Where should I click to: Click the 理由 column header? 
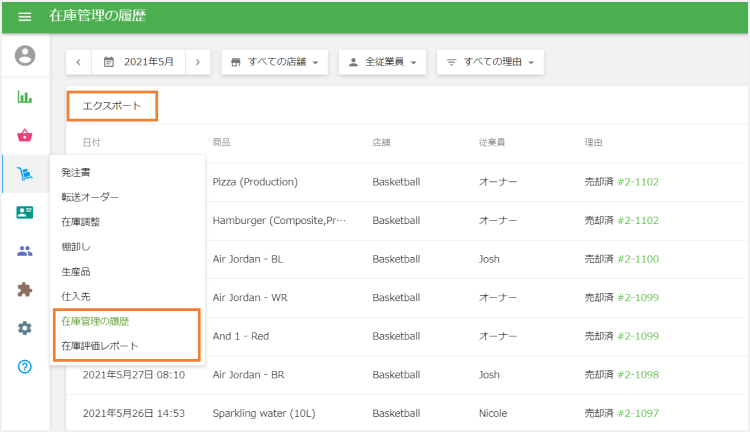(x=593, y=142)
